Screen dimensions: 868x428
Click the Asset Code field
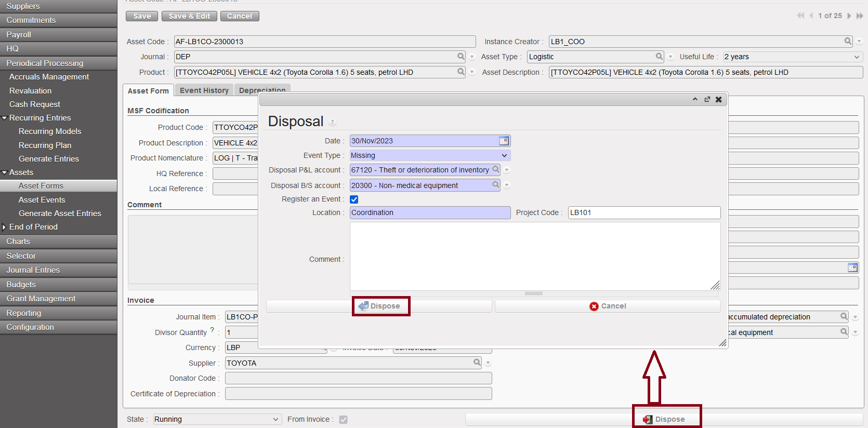click(325, 42)
